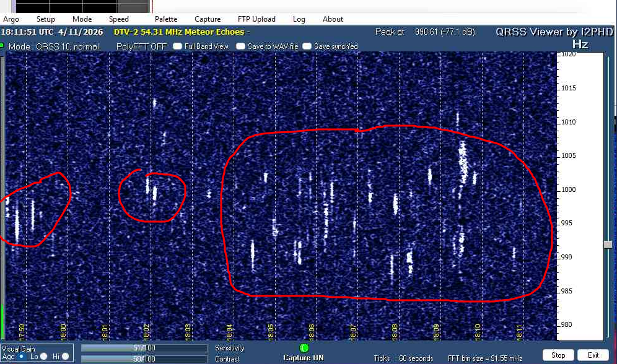This screenshot has width=617, height=364.
Task: Select the Agc visual gain radio button
Action: tap(22, 356)
